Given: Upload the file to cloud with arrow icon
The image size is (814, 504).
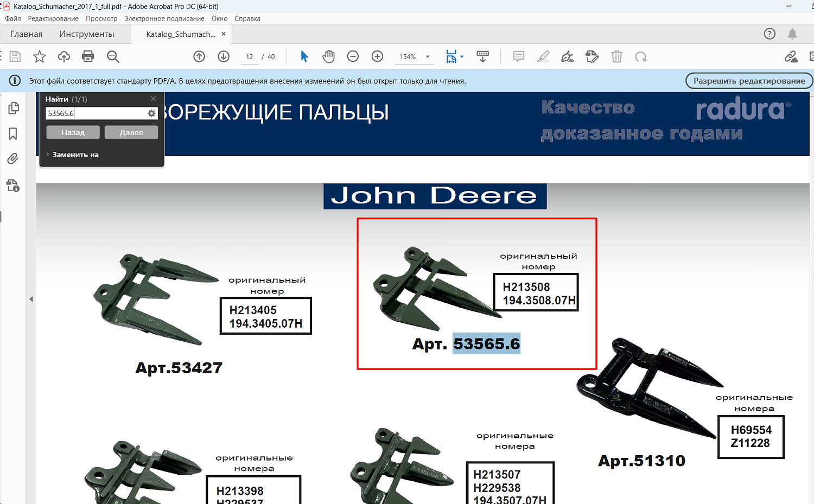Looking at the screenshot, I should tap(64, 56).
